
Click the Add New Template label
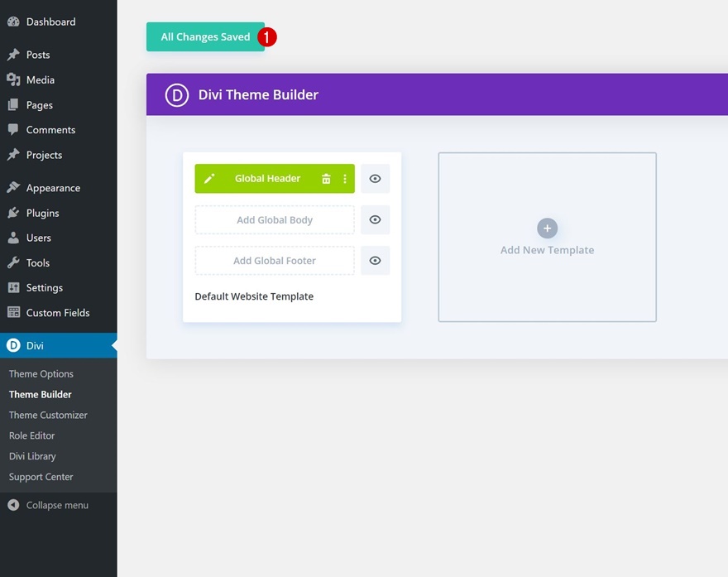(547, 250)
